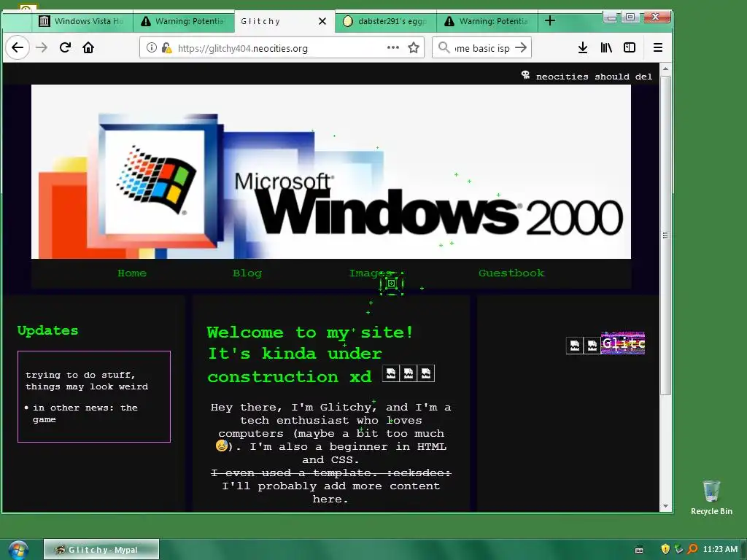Screen dimensions: 747x560
Task: Open the library bookshelf icon
Action: (606, 47)
